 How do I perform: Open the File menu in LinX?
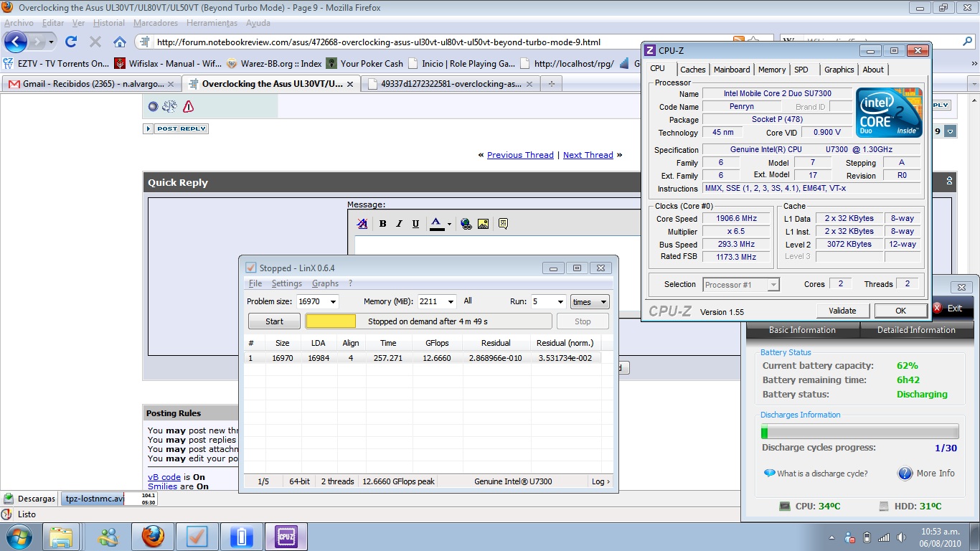(255, 283)
